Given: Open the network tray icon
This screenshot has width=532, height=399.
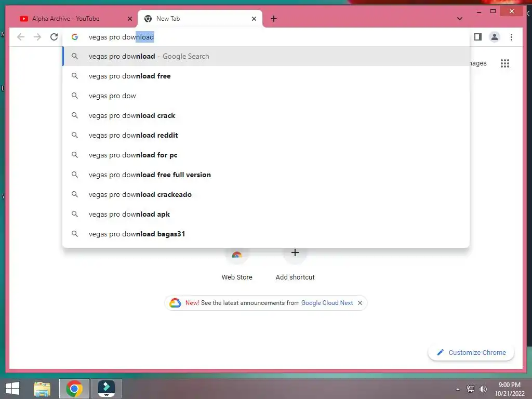Looking at the screenshot, I should [471, 389].
